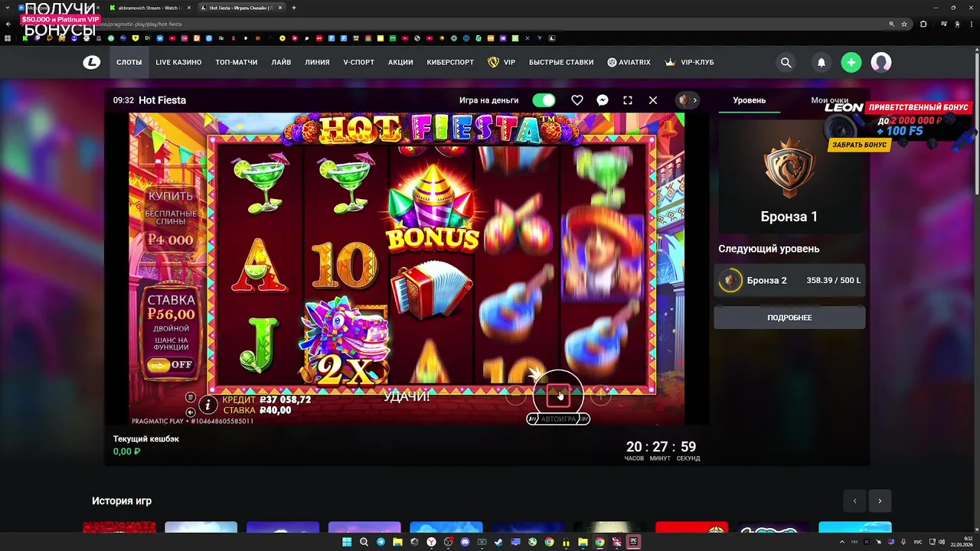This screenshot has height=551, width=980.
Task: Open the user profile avatar
Action: pos(881,63)
